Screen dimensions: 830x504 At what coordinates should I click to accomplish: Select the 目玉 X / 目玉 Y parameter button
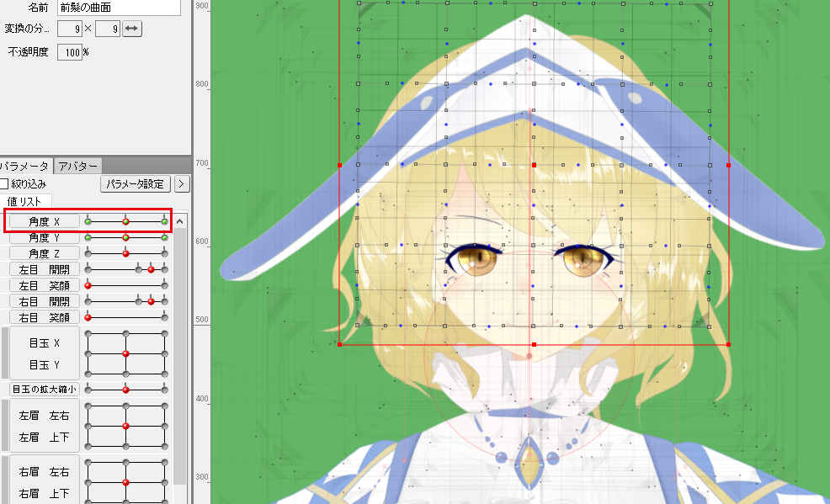[x=45, y=353]
